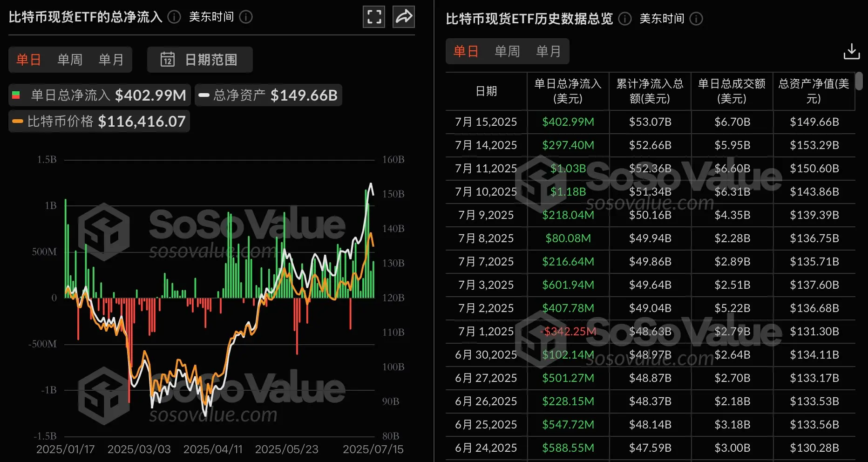Click info icon beside 比特币现货ETF的总净流入 title
Image resolution: width=868 pixels, height=462 pixels.
click(174, 17)
